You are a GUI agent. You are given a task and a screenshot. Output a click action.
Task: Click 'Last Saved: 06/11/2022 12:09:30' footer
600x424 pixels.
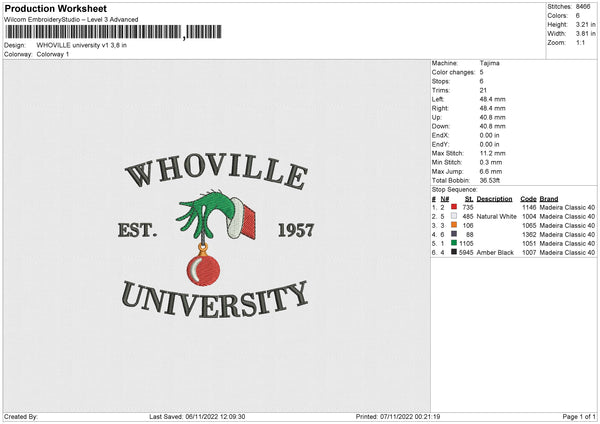[x=197, y=417]
